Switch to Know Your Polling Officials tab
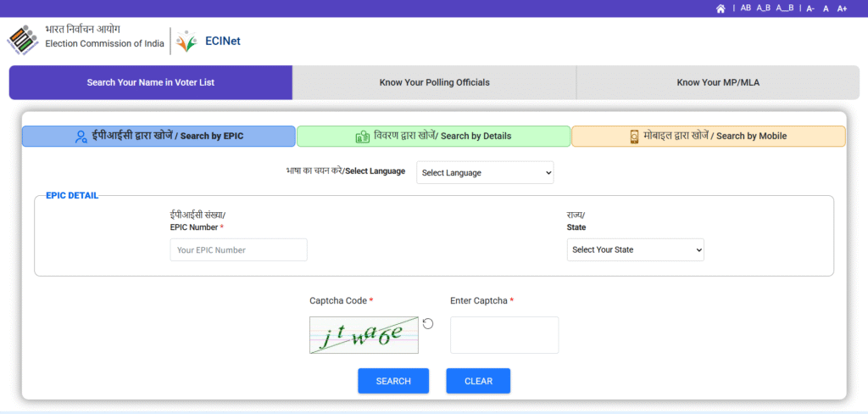This screenshot has width=868, height=414. (434, 82)
